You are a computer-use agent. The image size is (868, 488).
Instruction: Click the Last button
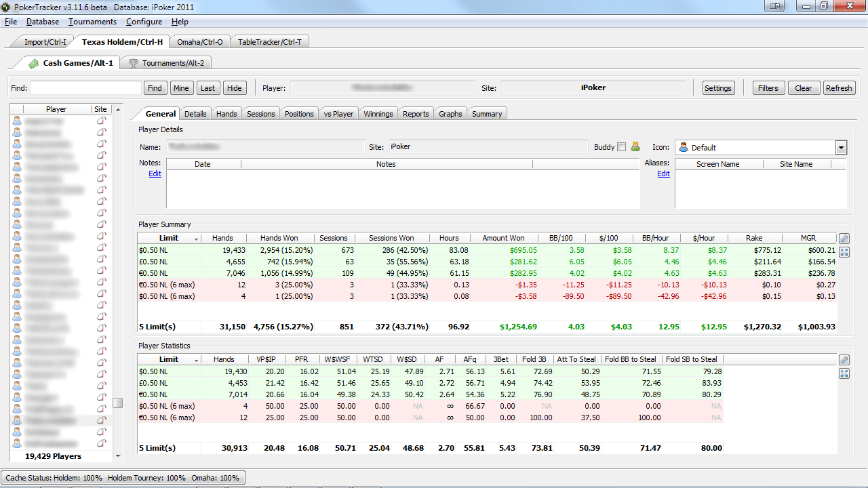pyautogui.click(x=208, y=88)
